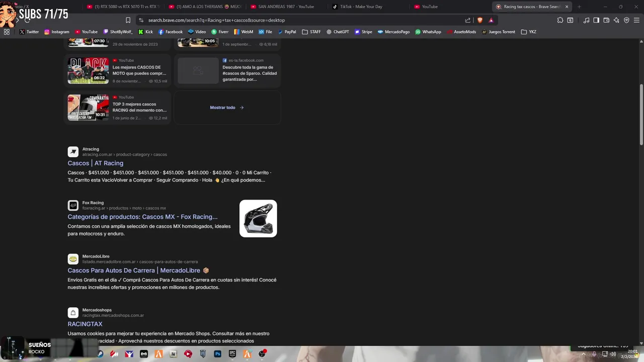This screenshot has height=362, width=644.
Task: Open the ShotByWolf_ Twitch bookmark
Action: pyautogui.click(x=118, y=32)
